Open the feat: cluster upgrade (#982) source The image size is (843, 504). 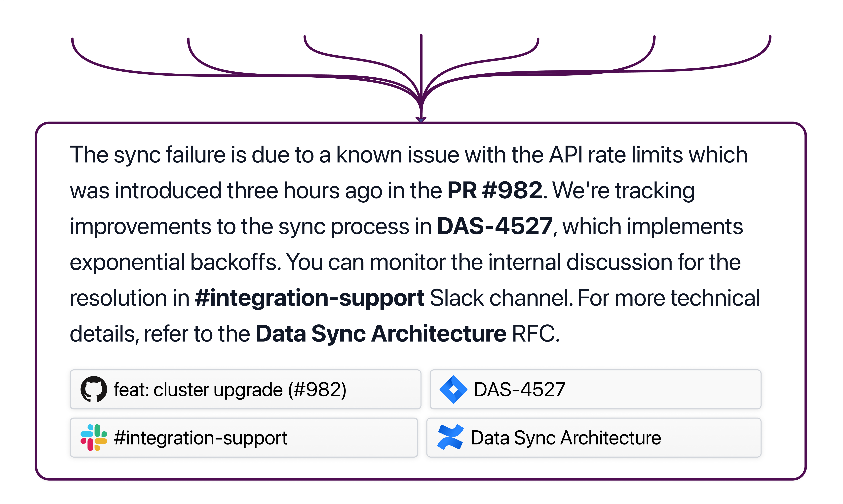click(245, 390)
